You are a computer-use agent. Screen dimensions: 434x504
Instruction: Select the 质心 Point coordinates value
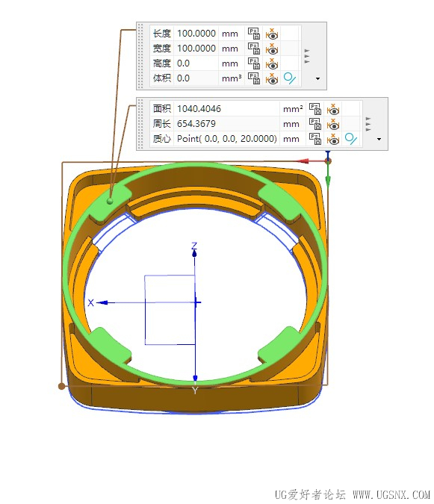[226, 139]
